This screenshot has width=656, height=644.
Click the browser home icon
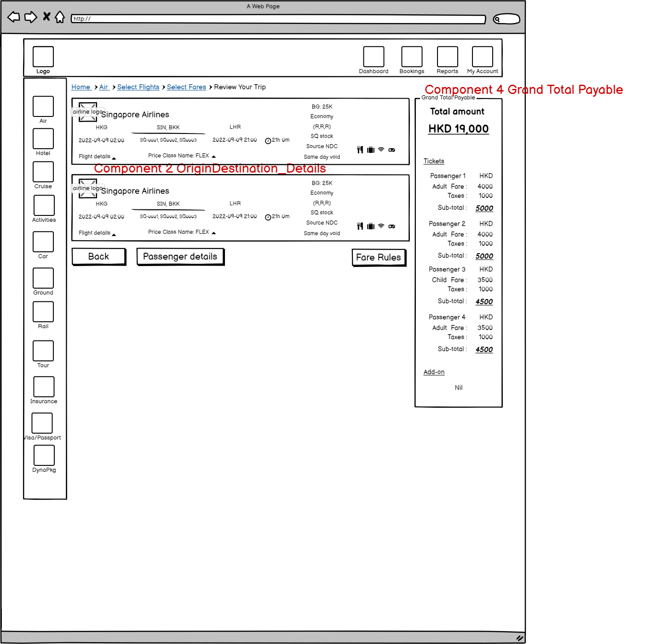[60, 17]
